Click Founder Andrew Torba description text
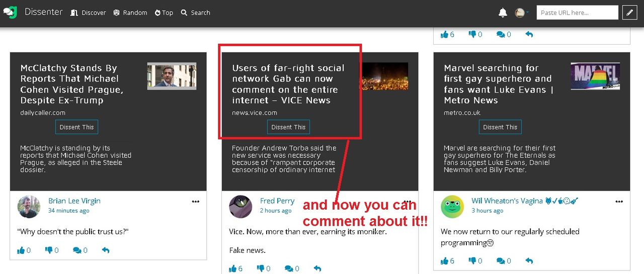The height and width of the screenshot is (274, 644). 284,159
